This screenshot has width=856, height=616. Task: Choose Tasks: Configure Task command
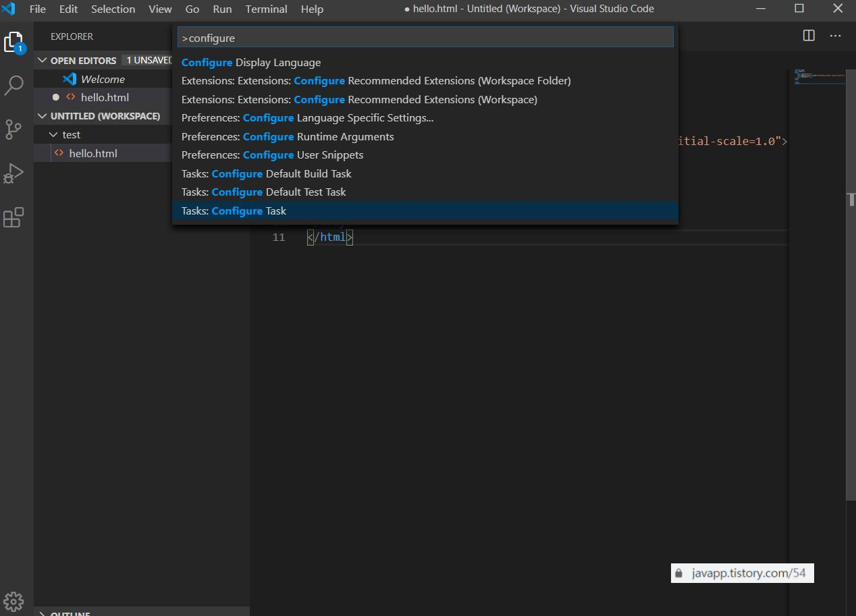425,211
